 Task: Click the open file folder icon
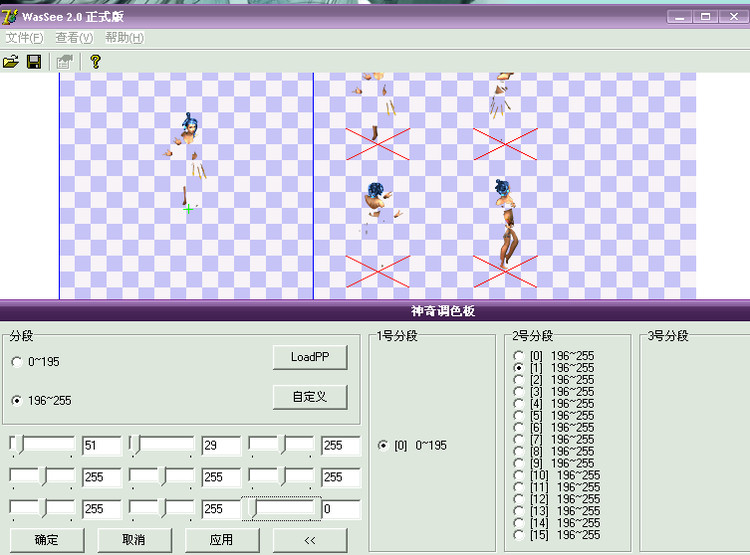pos(11,62)
